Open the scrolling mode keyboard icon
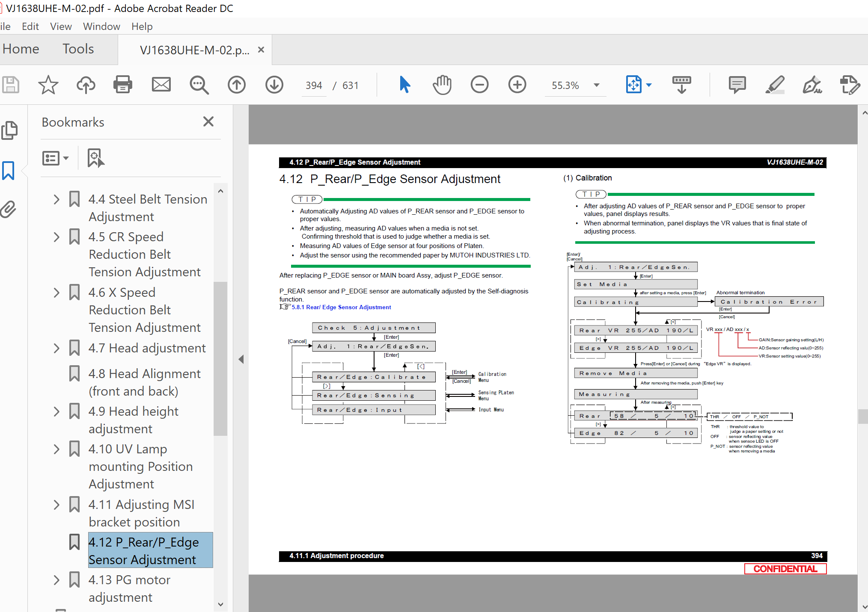Image resolution: width=868 pixels, height=612 pixels. click(681, 85)
